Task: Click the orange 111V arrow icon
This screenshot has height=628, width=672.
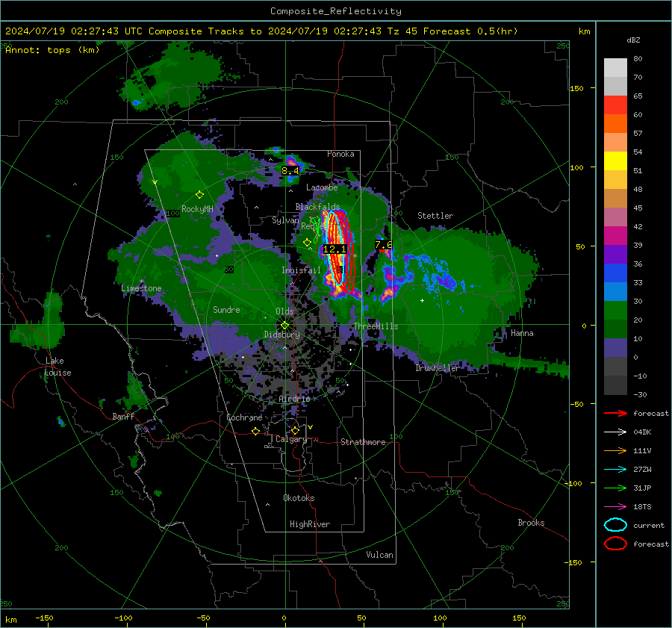Action: click(x=615, y=450)
